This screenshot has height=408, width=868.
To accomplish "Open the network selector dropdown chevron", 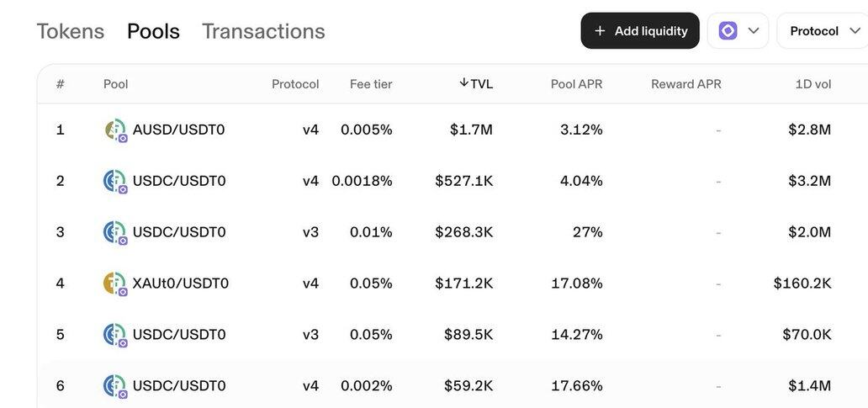I will (754, 31).
